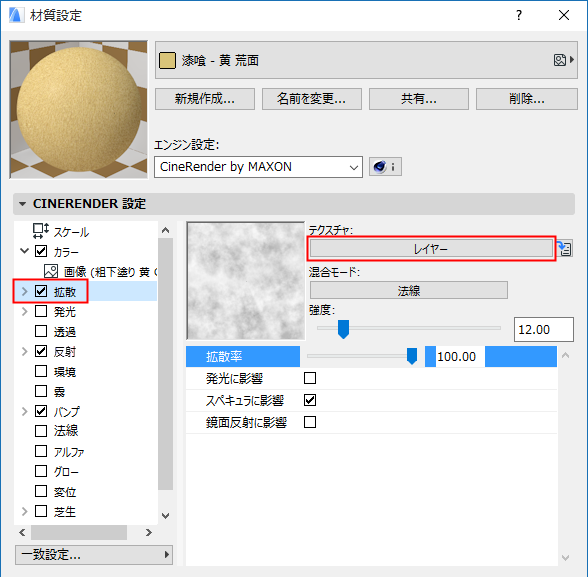The height and width of the screenshot is (577, 588).
Task: Collapse the カラー tree node
Action: tap(24, 251)
